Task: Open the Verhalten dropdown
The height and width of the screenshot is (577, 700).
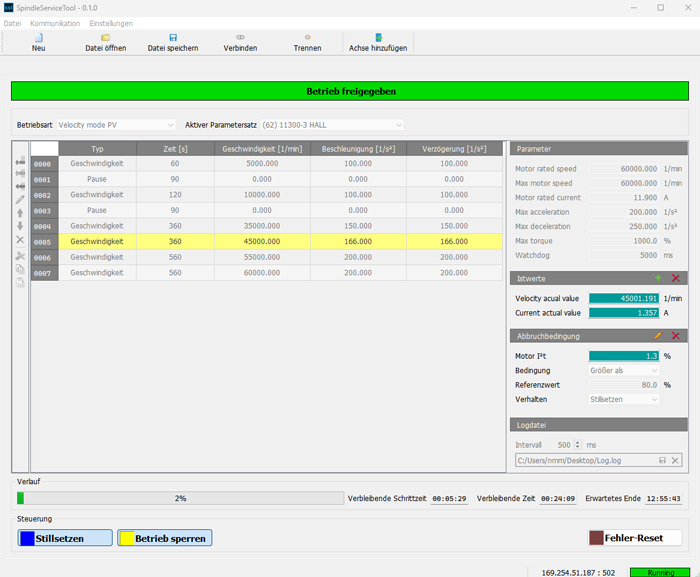Action: [624, 399]
